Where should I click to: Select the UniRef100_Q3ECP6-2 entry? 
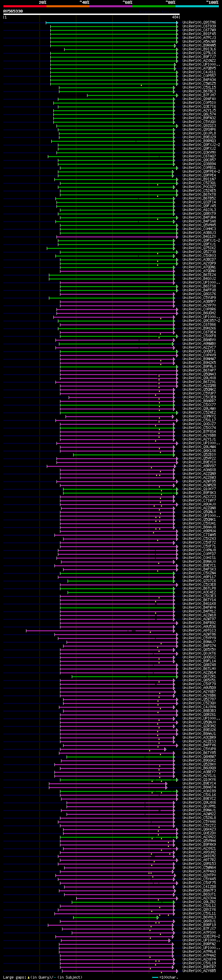coord(201,936)
